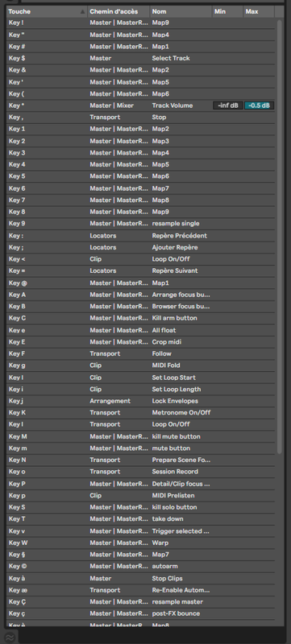Select the Transport Stop mapping row
The height and width of the screenshot is (644, 291).
[x=140, y=117]
